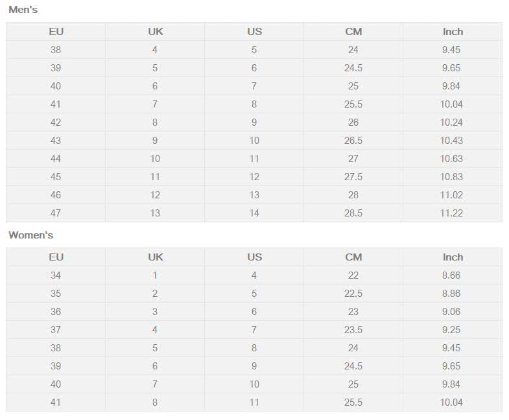Click the 10.04 inch cell in Men's table

point(453,104)
